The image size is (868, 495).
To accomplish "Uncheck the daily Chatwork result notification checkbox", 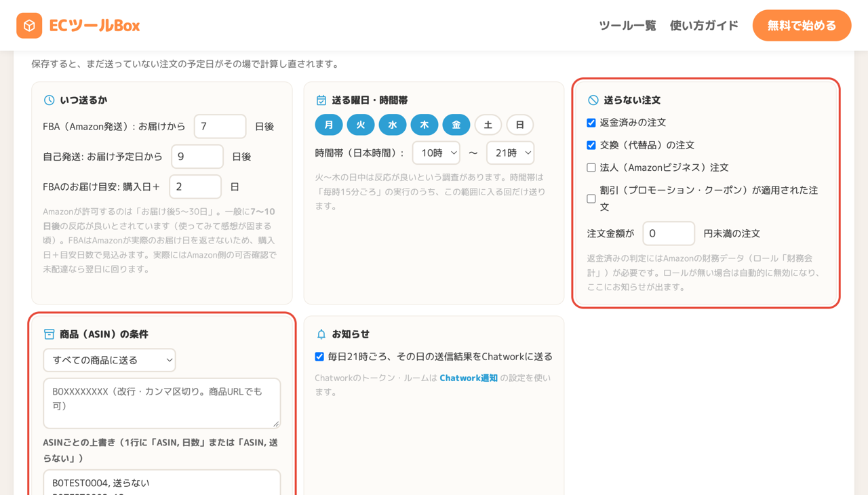I will (319, 357).
